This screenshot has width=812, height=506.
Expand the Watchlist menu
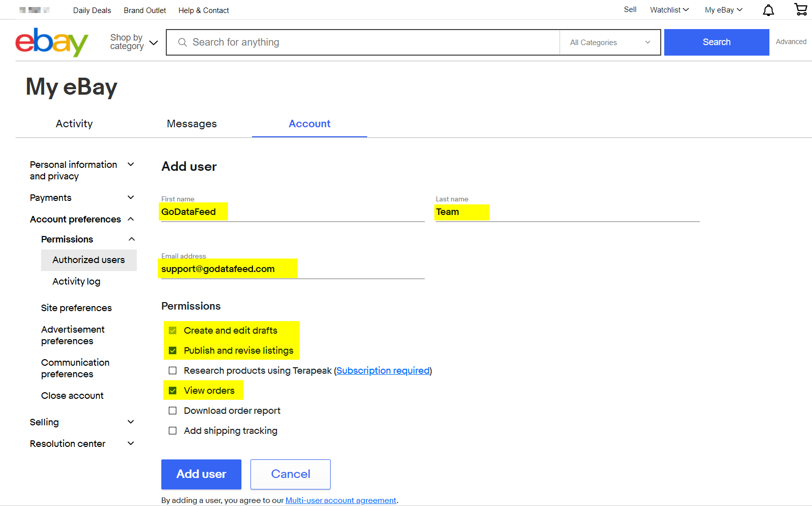tap(669, 10)
